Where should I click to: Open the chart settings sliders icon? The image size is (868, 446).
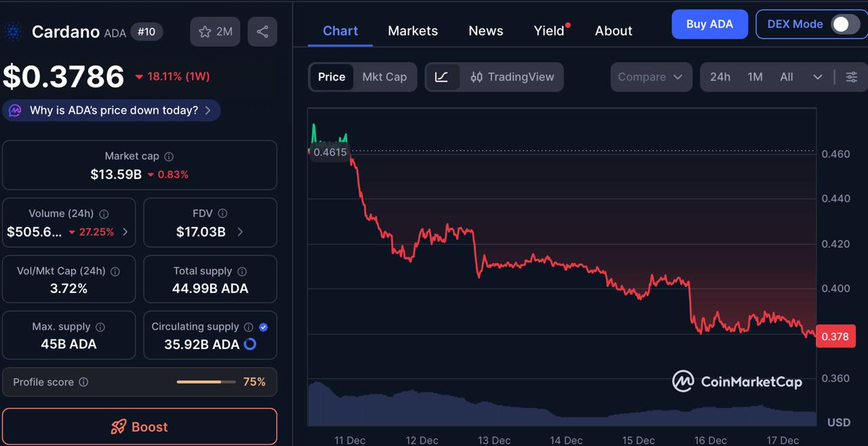(x=852, y=77)
